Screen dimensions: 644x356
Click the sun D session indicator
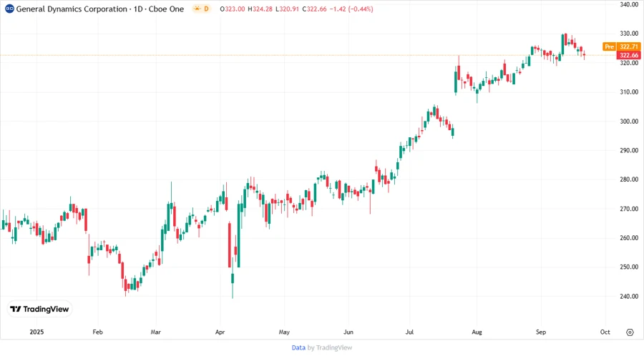tap(201, 9)
